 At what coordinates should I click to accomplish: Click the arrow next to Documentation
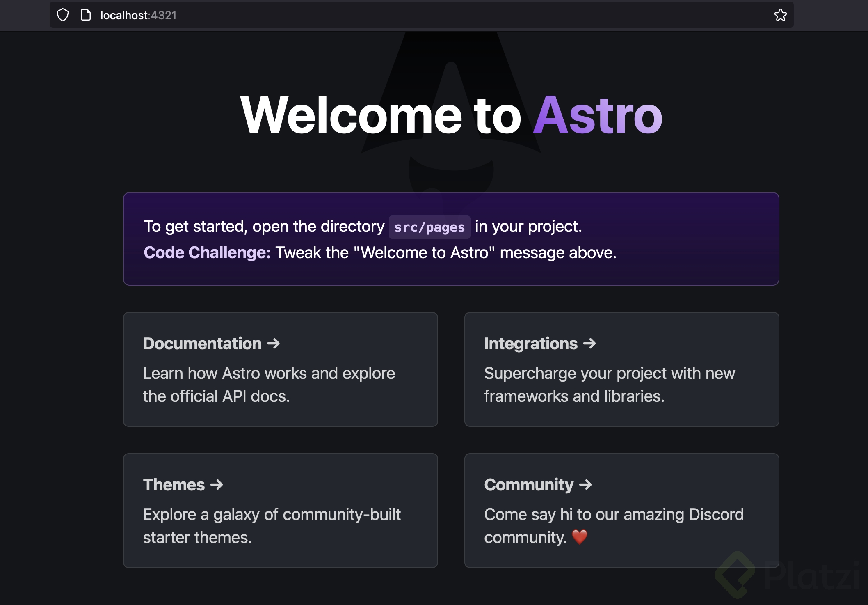[x=274, y=344]
